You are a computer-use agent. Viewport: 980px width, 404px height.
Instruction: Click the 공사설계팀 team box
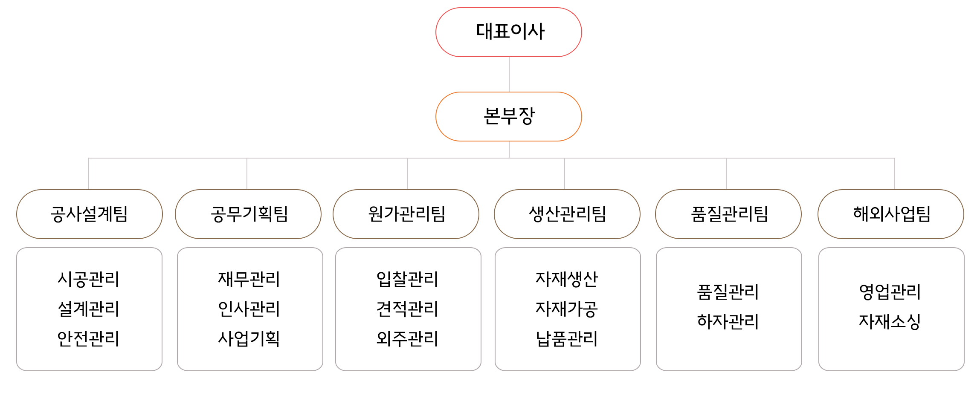click(90, 214)
